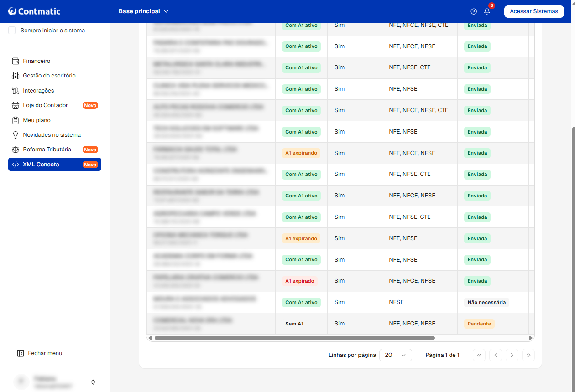Open the Reforma Tributária item
This screenshot has height=392, width=575.
pos(55,150)
